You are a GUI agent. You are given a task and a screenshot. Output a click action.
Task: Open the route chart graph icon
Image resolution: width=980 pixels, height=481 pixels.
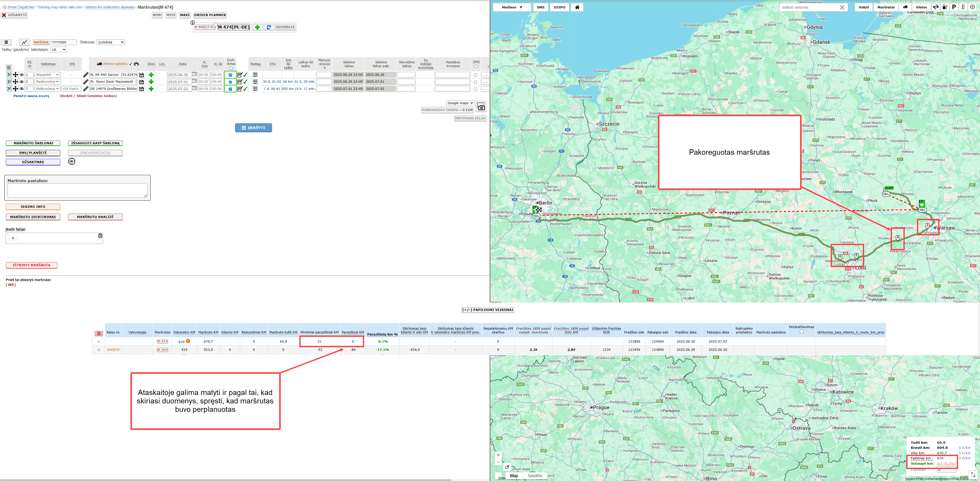pyautogui.click(x=25, y=42)
